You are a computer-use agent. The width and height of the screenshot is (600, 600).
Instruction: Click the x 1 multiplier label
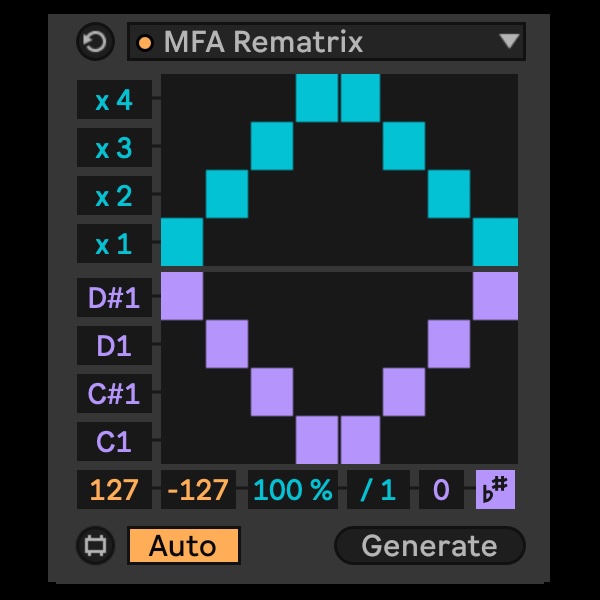[x=114, y=243]
